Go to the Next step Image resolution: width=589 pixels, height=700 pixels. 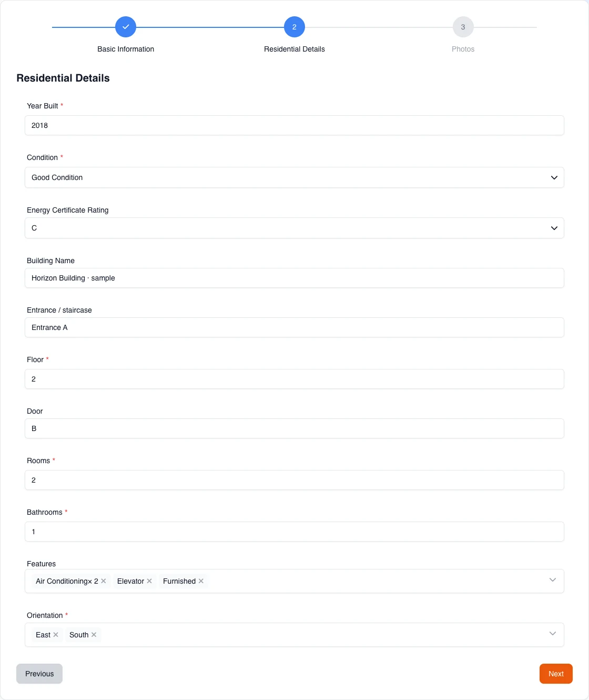pyautogui.click(x=556, y=674)
